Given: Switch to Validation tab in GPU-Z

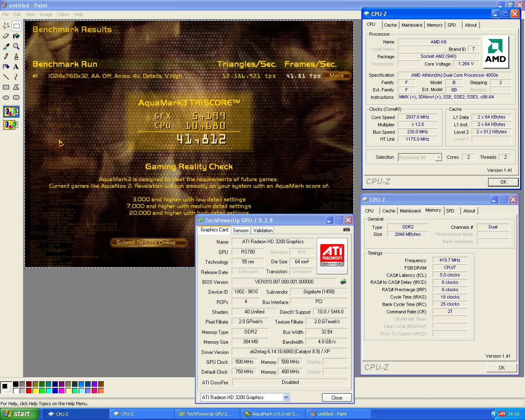Looking at the screenshot, I should click(x=263, y=231).
